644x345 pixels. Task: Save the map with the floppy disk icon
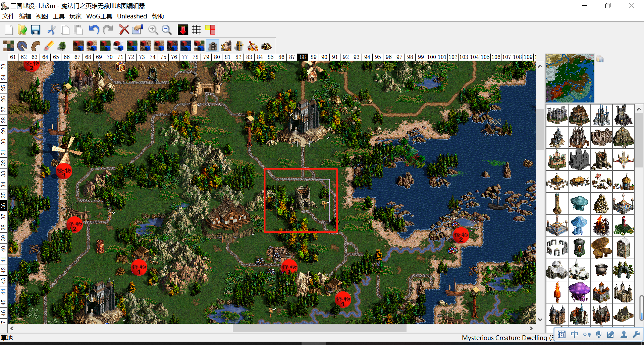tap(36, 30)
